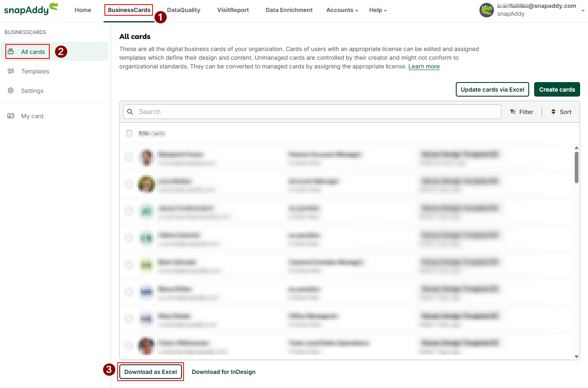The image size is (588, 388).
Task: Follow the Learn more link
Action: (x=424, y=66)
